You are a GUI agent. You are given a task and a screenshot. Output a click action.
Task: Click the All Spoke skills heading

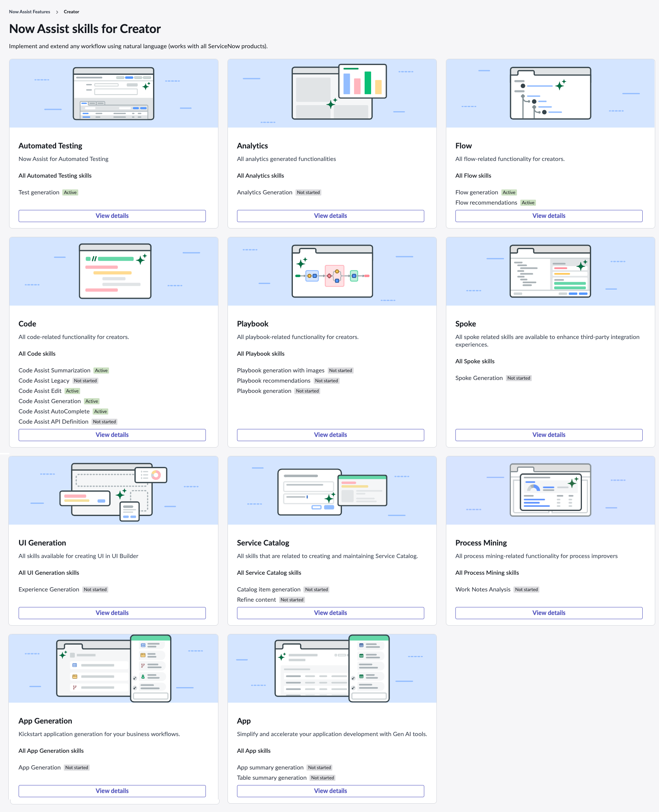475,361
